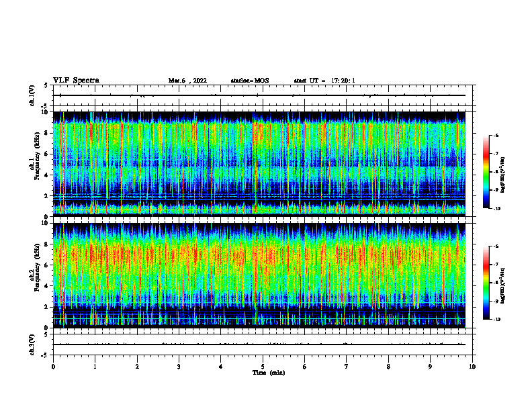
Task: Click the "8" kHz tick of ch.1 spectrogram
Action: [47, 133]
